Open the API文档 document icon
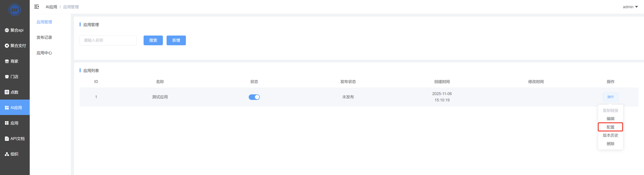Image resolution: width=644 pixels, height=175 pixels. (7, 139)
